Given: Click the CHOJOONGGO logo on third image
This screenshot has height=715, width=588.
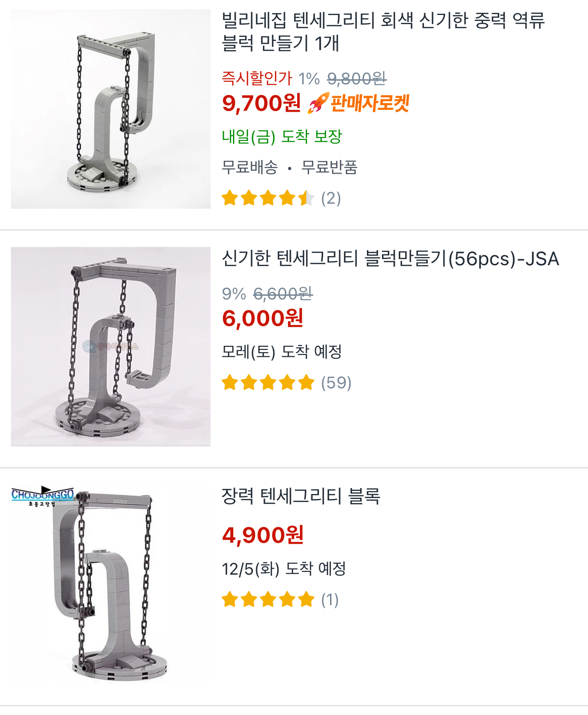Looking at the screenshot, I should [42, 495].
